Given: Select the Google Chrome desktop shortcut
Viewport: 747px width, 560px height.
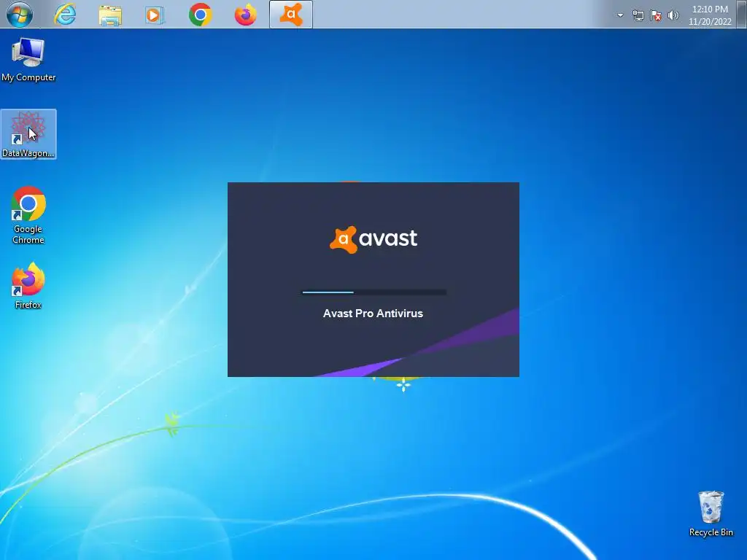Looking at the screenshot, I should tap(28, 215).
